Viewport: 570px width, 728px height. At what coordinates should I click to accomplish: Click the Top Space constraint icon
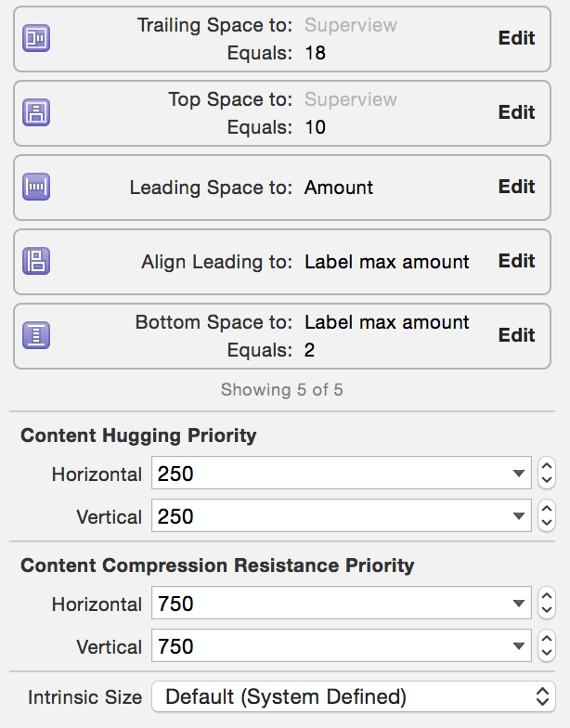pos(36,112)
